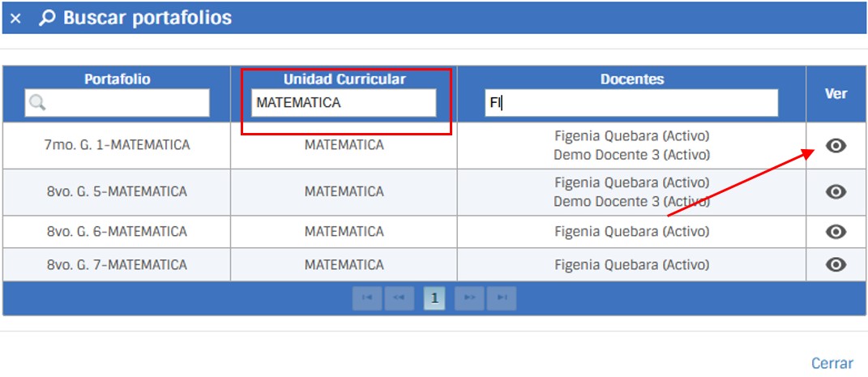Jump to last page of results

point(502,298)
